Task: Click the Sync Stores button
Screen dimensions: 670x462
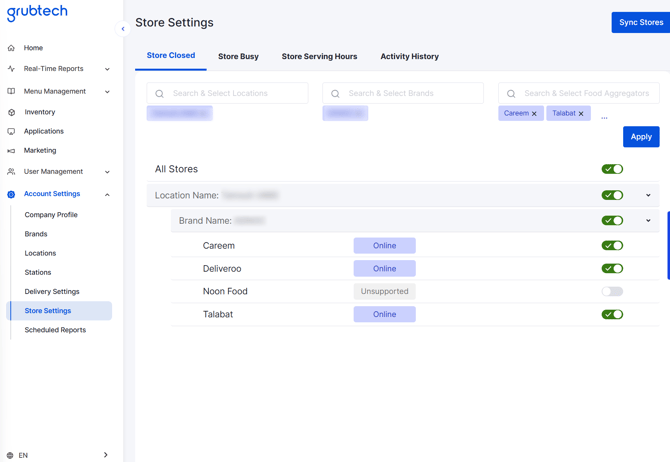Action: (x=641, y=23)
